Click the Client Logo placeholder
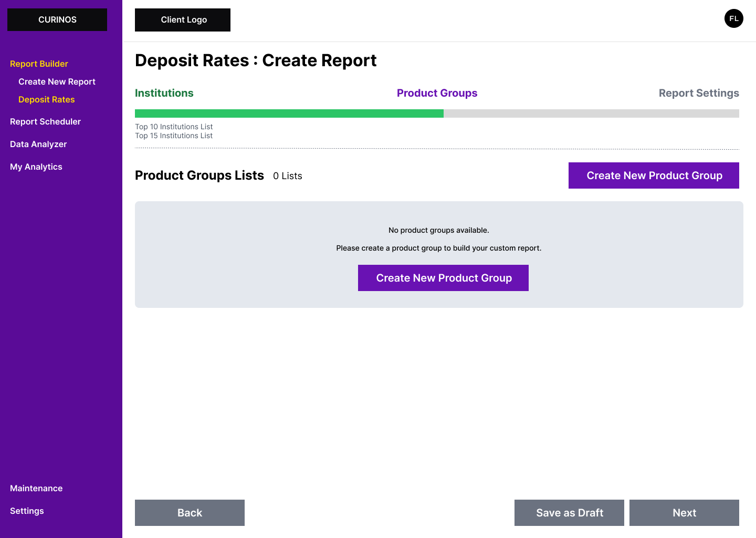 [183, 20]
